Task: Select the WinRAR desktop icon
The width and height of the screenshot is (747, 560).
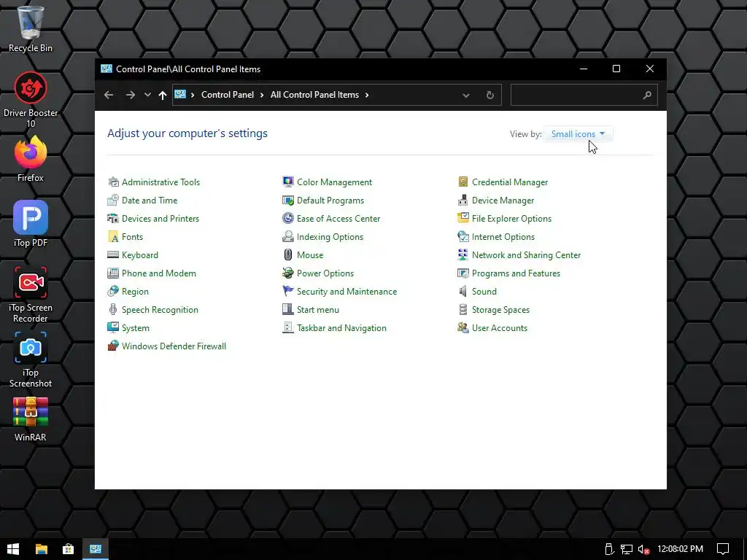Action: [31, 419]
